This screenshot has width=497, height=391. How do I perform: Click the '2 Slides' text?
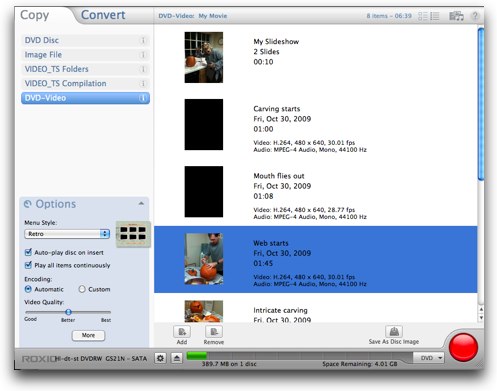coord(266,52)
